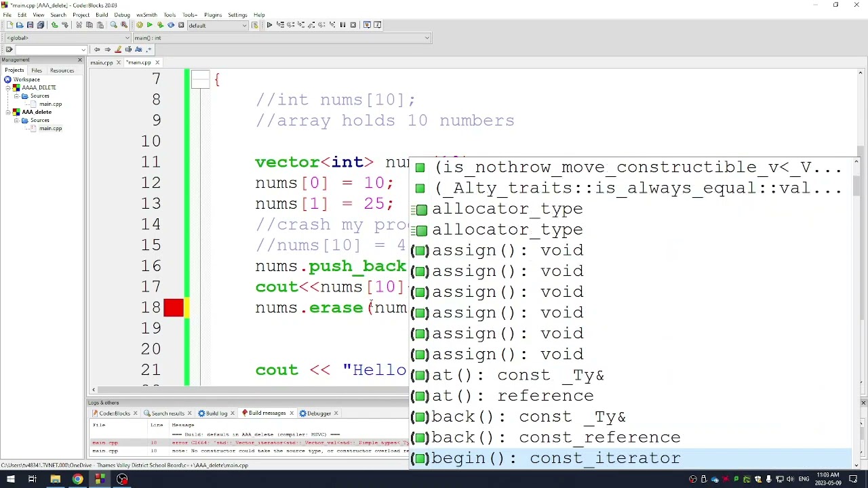Collapse the AAA_delete project node
Image resolution: width=868 pixels, height=488 pixels.
(x=8, y=112)
